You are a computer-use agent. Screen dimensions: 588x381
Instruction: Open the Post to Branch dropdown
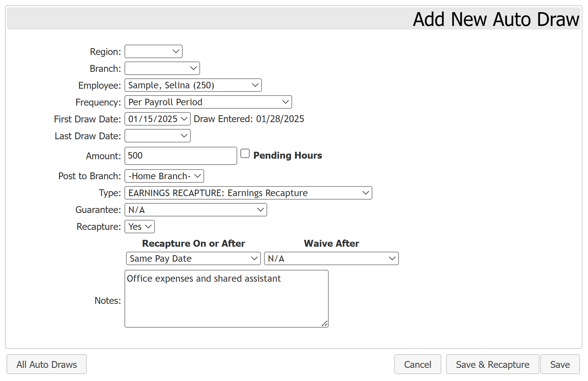(x=164, y=176)
